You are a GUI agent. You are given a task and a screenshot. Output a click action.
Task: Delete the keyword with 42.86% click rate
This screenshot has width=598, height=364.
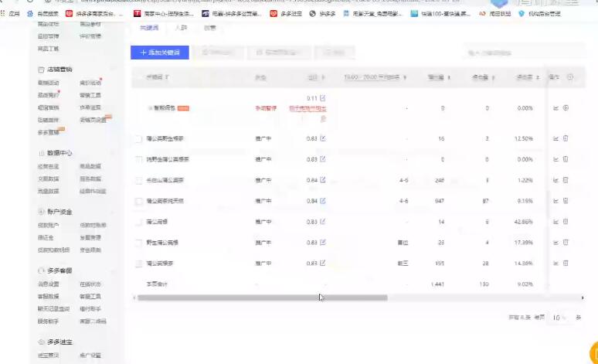coord(566,222)
